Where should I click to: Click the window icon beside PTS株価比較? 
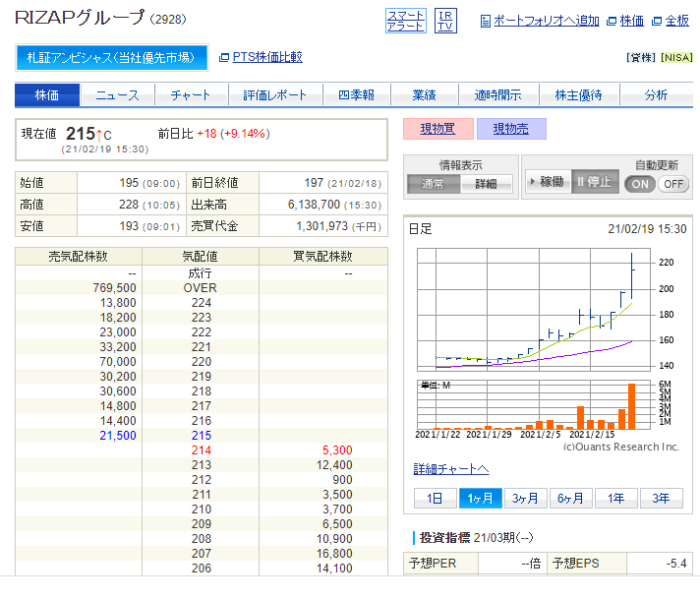[x=224, y=58]
